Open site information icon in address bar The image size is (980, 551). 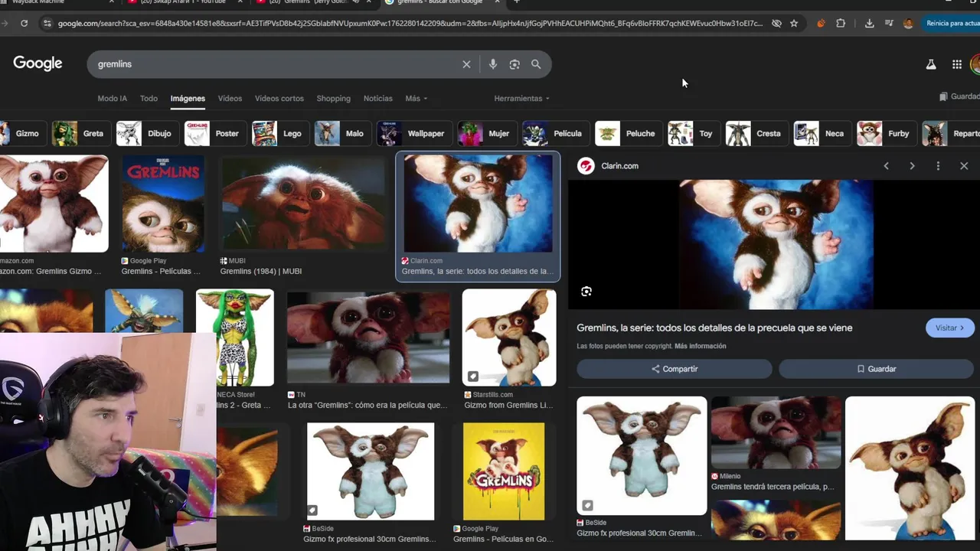pos(47,24)
